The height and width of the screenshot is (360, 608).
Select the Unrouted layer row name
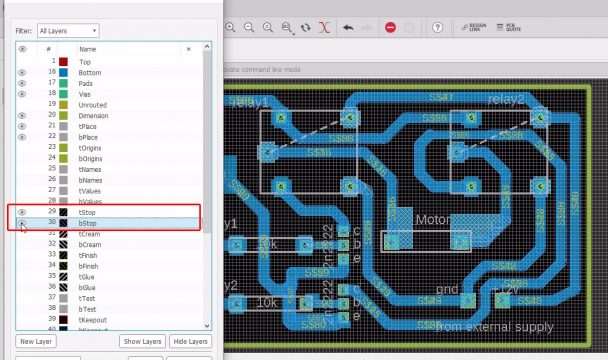point(93,105)
